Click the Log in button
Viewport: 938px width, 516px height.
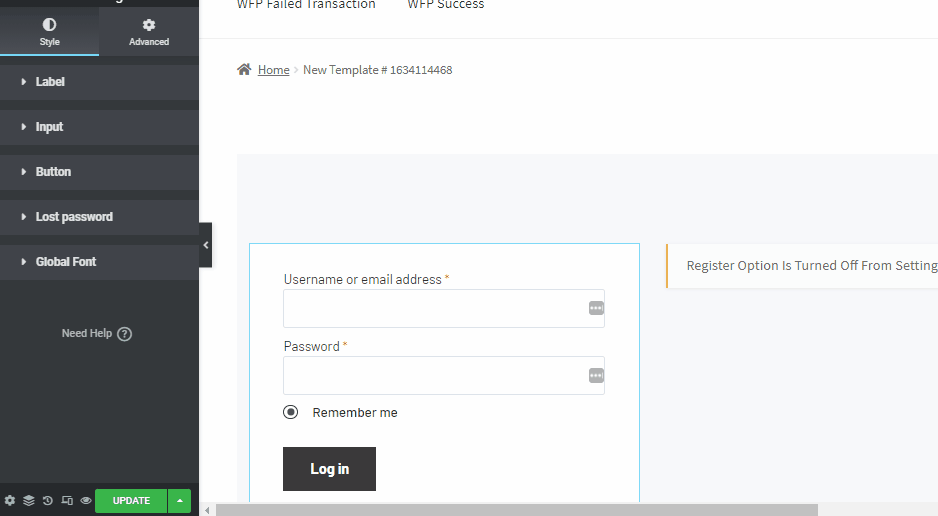(x=329, y=469)
